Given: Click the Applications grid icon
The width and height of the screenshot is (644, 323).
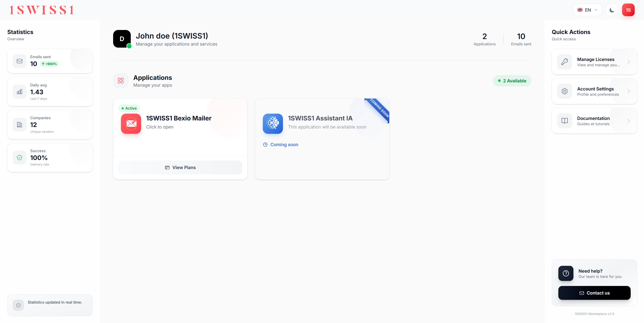Looking at the screenshot, I should pos(121,81).
